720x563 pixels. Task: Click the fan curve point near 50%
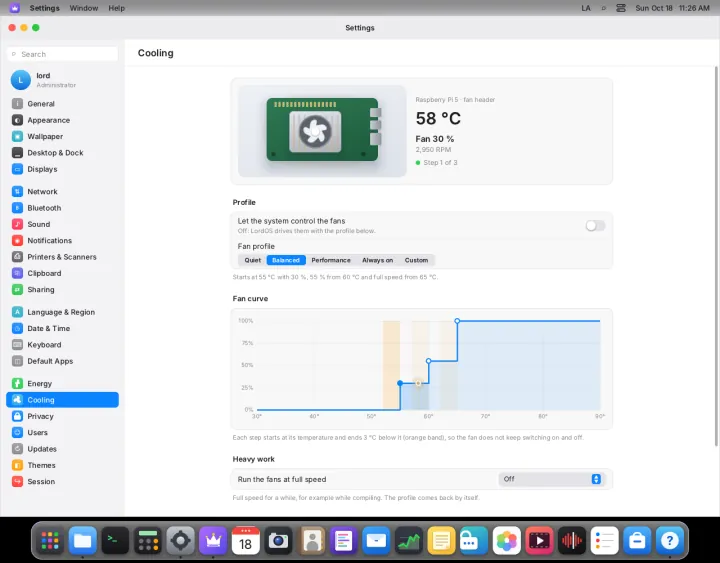428,361
